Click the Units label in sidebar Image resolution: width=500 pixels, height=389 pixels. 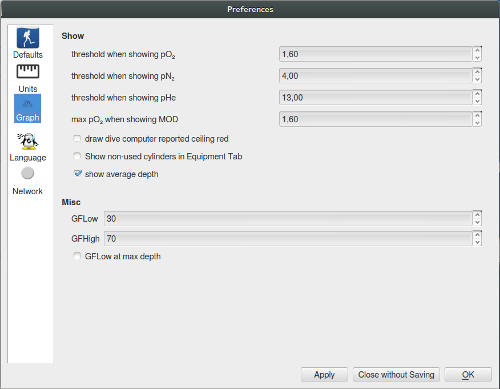coord(28,89)
